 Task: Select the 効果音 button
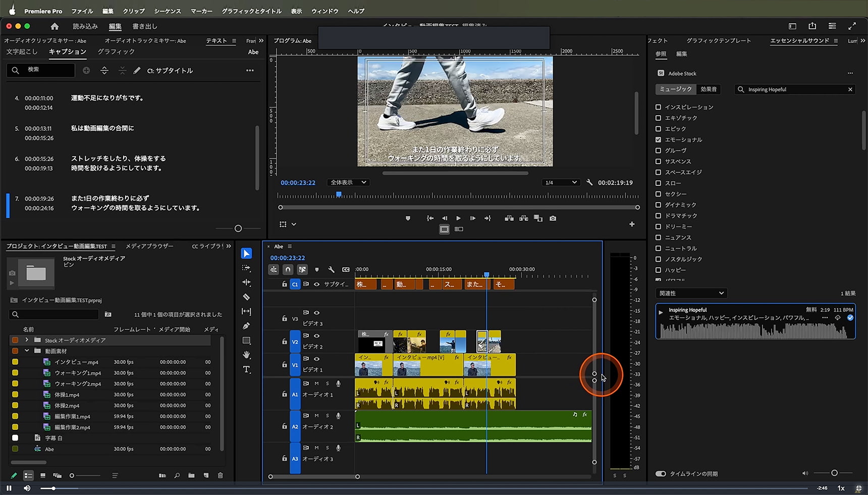(x=709, y=89)
